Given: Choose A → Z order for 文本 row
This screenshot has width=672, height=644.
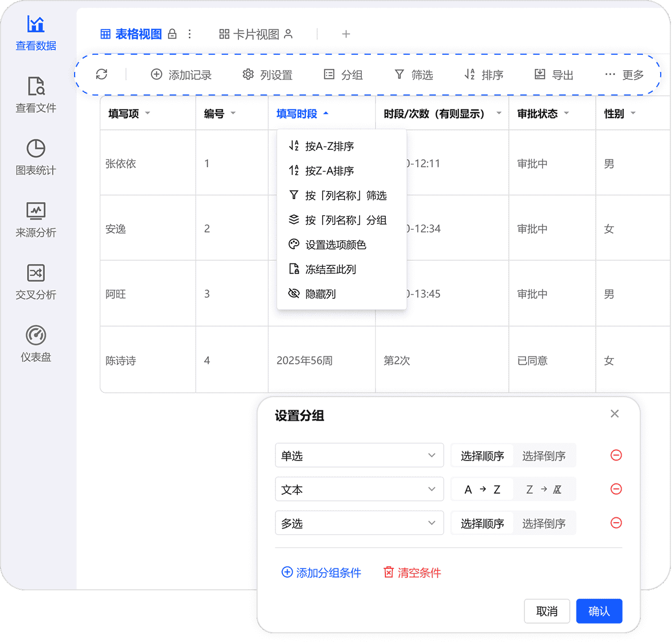Looking at the screenshot, I should coord(482,489).
